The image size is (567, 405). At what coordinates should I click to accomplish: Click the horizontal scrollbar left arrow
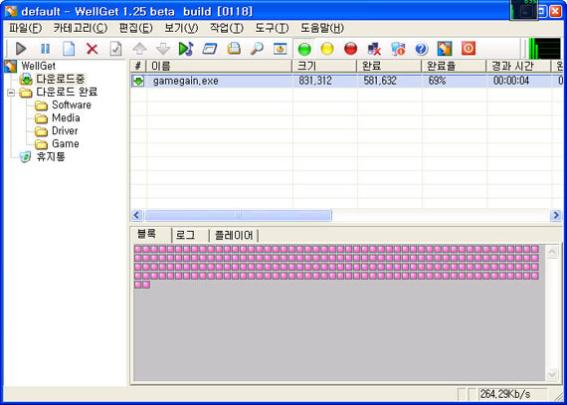(x=136, y=216)
